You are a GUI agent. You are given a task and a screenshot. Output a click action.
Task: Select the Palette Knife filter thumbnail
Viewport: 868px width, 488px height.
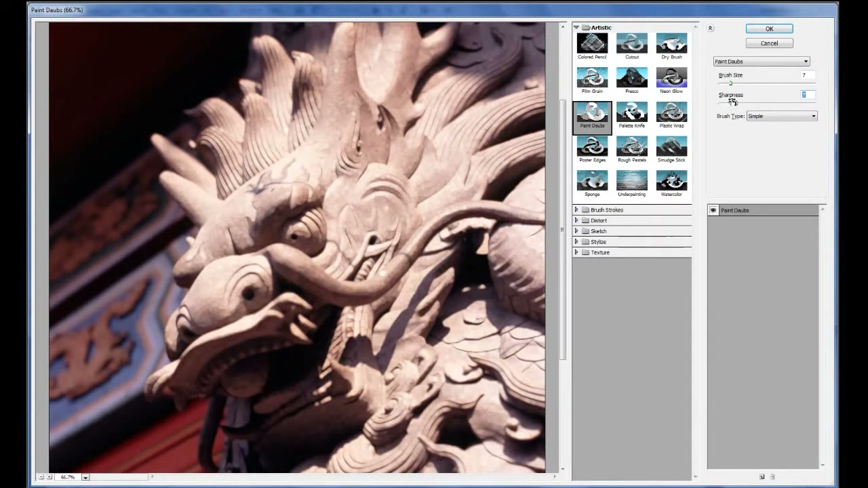tap(631, 115)
